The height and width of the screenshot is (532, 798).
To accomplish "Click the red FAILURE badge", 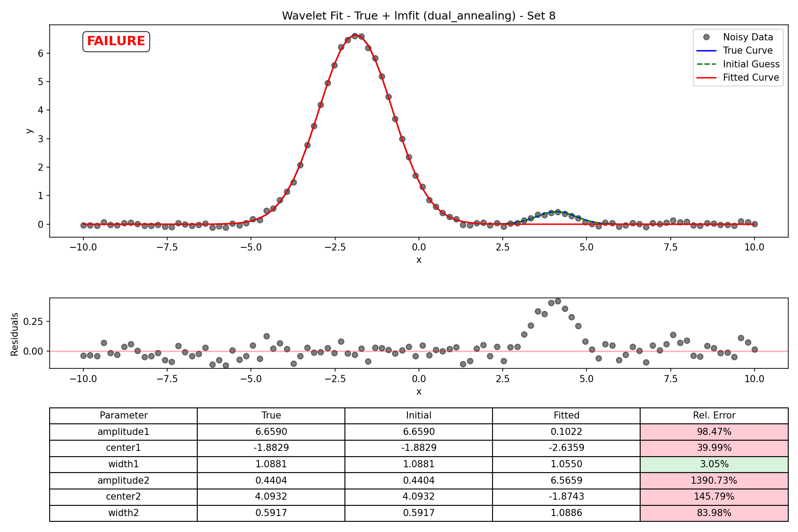I will point(116,41).
